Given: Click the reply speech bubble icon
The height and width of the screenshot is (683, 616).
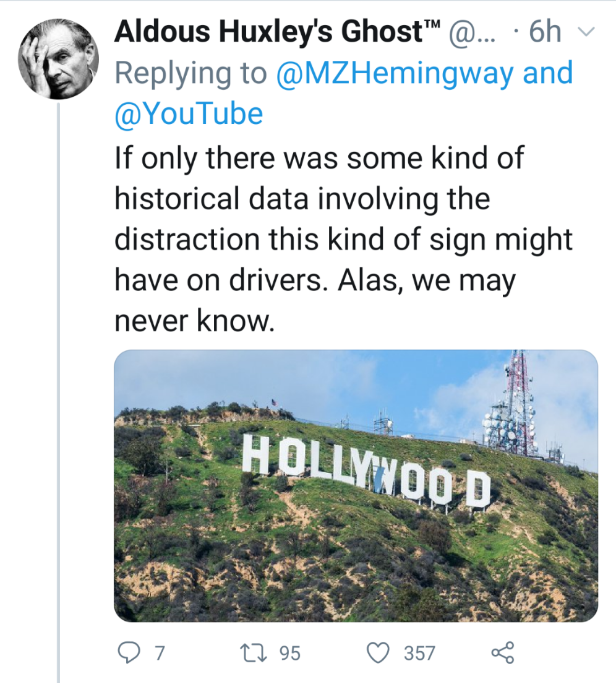Looking at the screenshot, I should click(129, 653).
